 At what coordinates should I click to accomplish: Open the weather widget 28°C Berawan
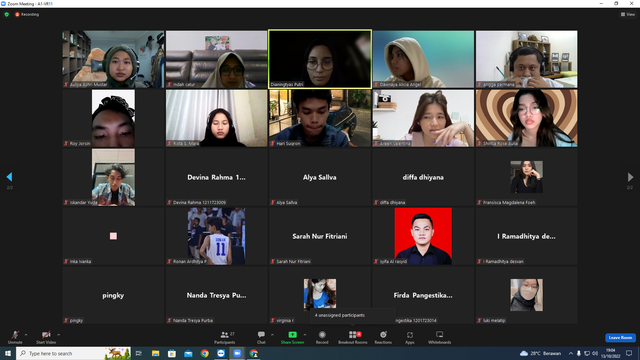(x=540, y=353)
